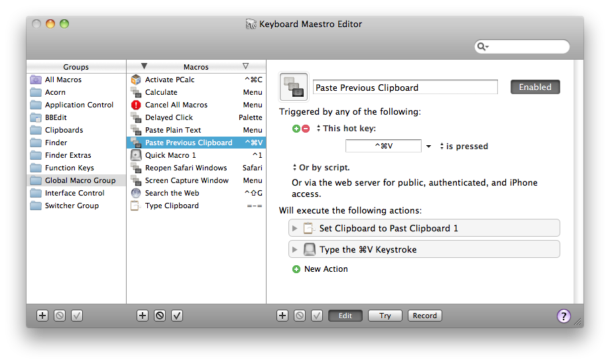This screenshot has height=364, width=610.
Task: Click the macro icon next to name field
Action: 294,86
